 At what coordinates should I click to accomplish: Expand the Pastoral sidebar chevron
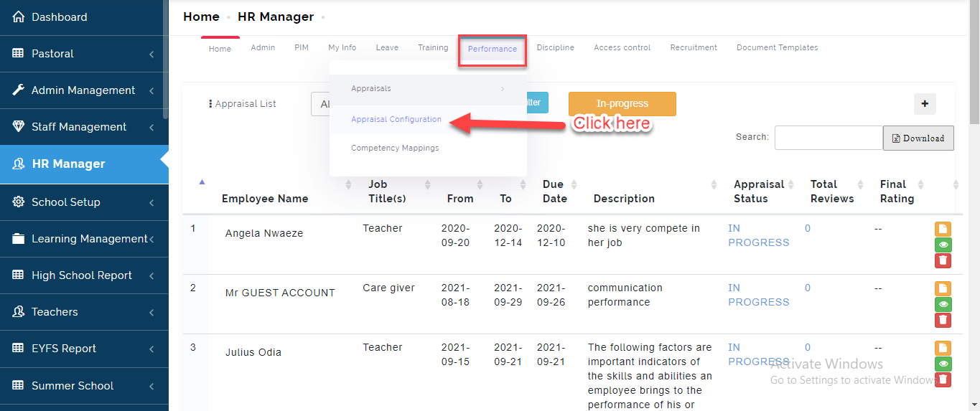coord(151,54)
